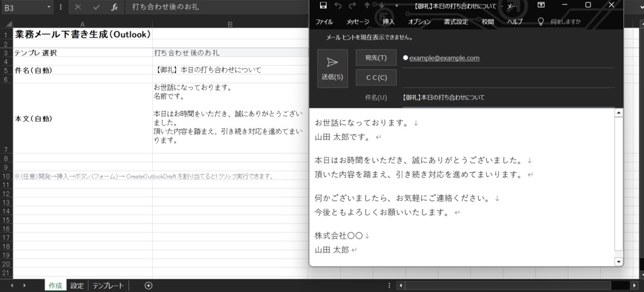Select cell B5 with the subject text
The image size is (644, 292).
point(230,70)
